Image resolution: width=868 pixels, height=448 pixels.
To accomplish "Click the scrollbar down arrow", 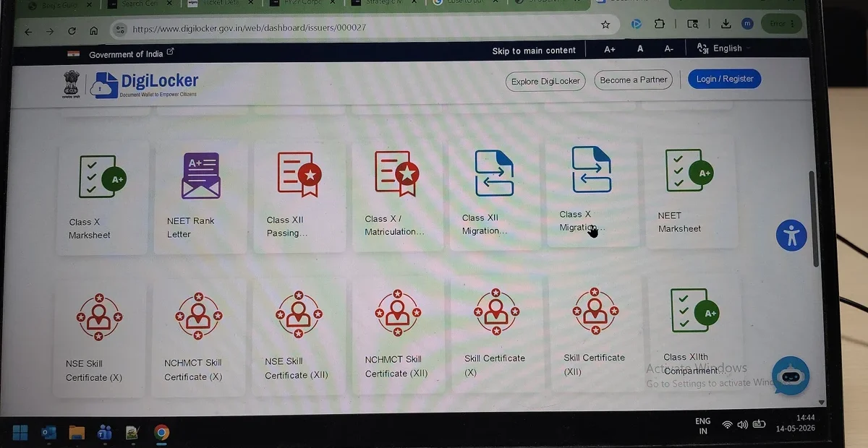I will click(x=822, y=402).
